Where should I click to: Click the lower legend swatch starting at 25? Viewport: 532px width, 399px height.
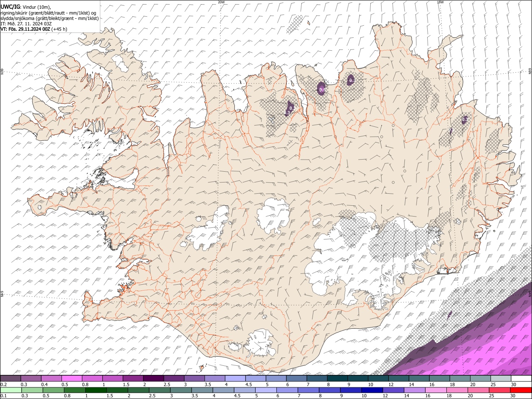tap(500, 390)
